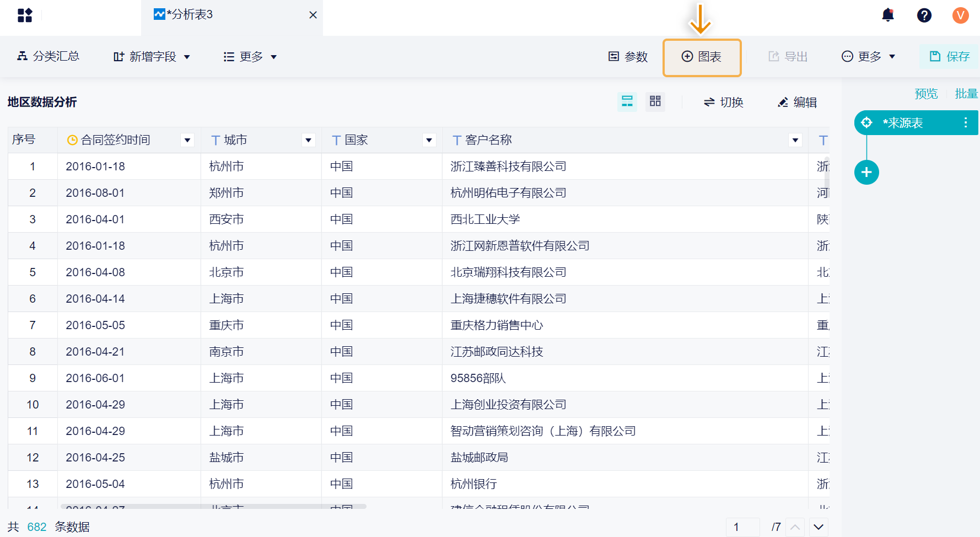Save the analysis with 保存
The height and width of the screenshot is (537, 980).
949,56
